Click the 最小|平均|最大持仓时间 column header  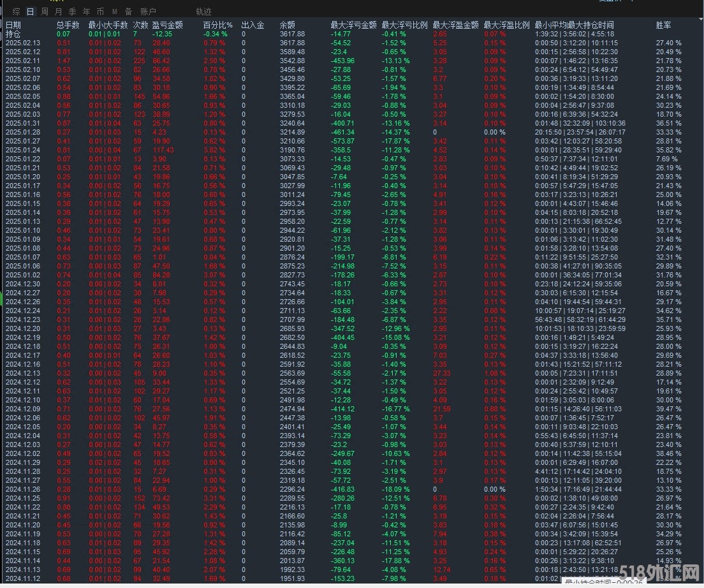[575, 25]
